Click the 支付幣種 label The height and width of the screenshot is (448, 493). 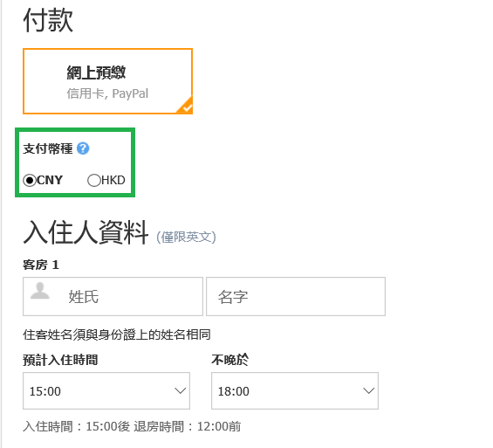[x=48, y=148]
